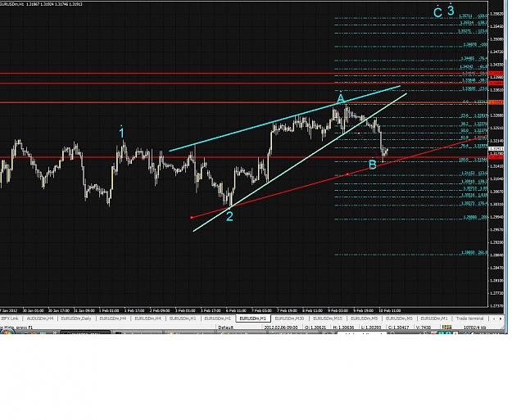Select wave label 1 on the chart
Image resolution: width=512 pixels, height=420 pixels.
[x=121, y=133]
